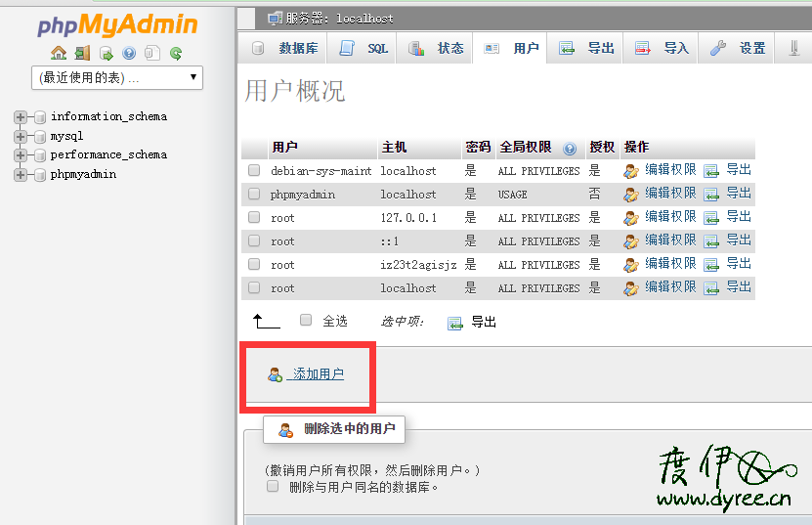Screen dimensions: 812x525
Task: Click information_schema database name
Action: pyautogui.click(x=108, y=116)
